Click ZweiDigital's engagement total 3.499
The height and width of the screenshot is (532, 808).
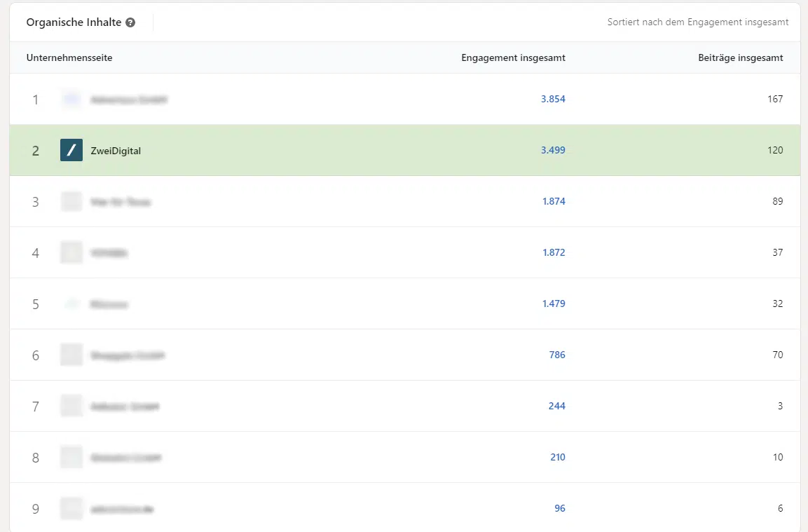point(552,150)
